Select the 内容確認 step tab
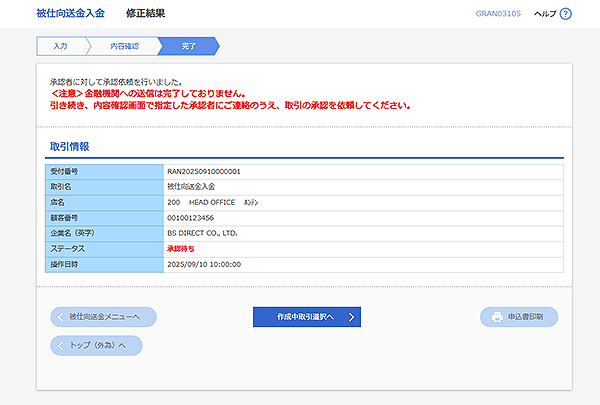The width and height of the screenshot is (600, 405). tap(124, 46)
